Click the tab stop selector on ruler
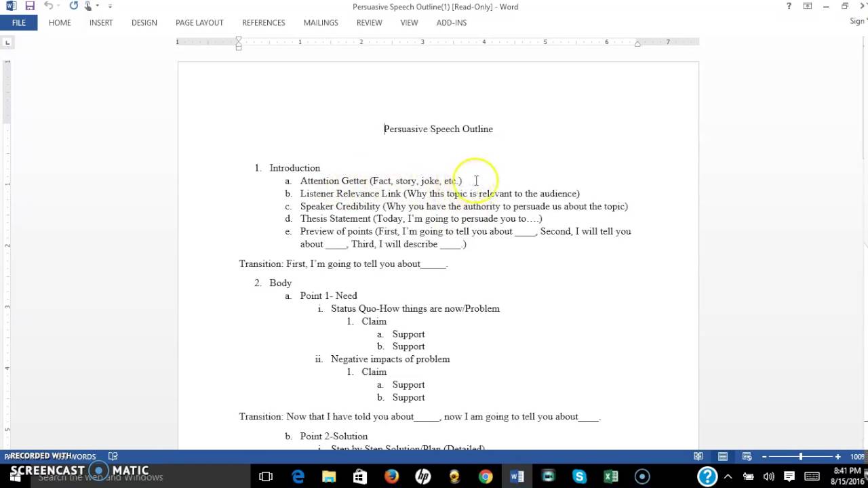The height and width of the screenshot is (488, 868). [7, 42]
